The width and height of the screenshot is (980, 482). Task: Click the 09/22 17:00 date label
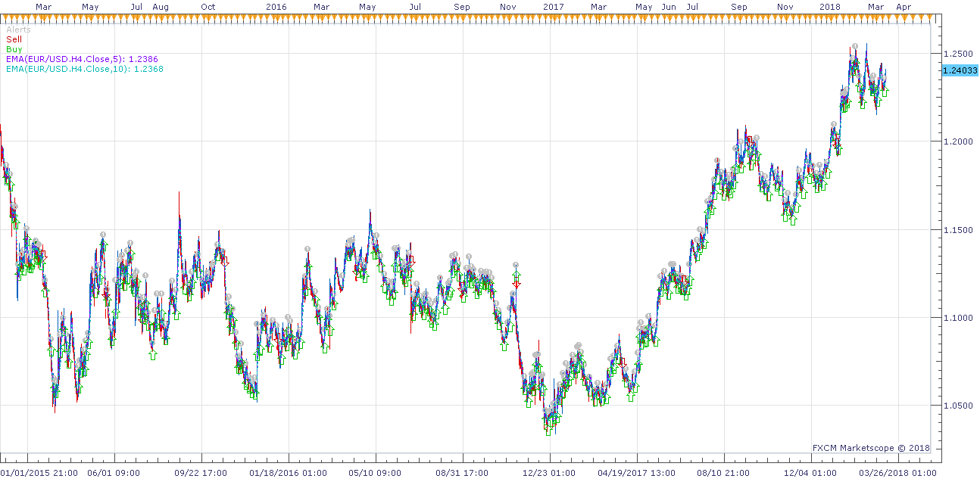[201, 473]
